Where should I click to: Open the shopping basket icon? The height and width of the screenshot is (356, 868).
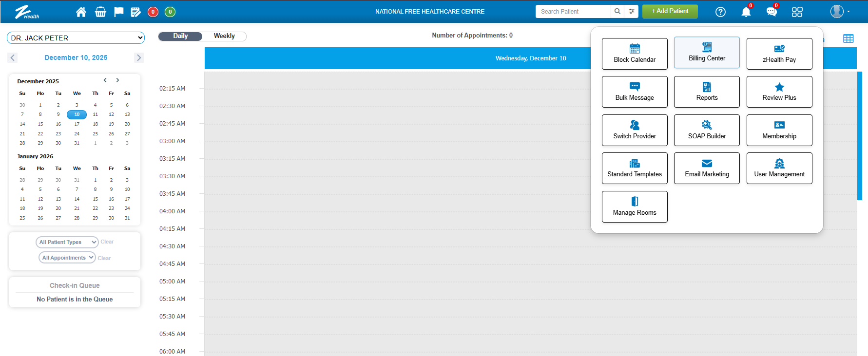click(x=100, y=12)
